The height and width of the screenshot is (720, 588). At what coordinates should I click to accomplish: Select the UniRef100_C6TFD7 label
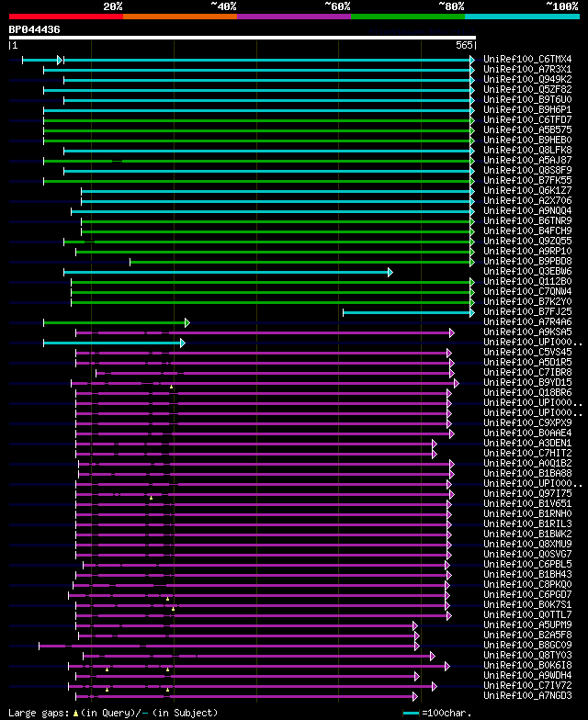pyautogui.click(x=527, y=119)
